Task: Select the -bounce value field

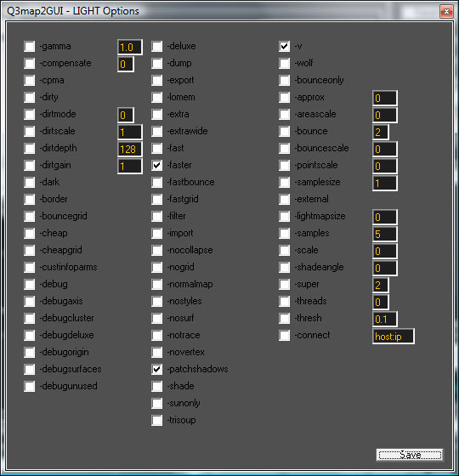Action: (x=381, y=133)
